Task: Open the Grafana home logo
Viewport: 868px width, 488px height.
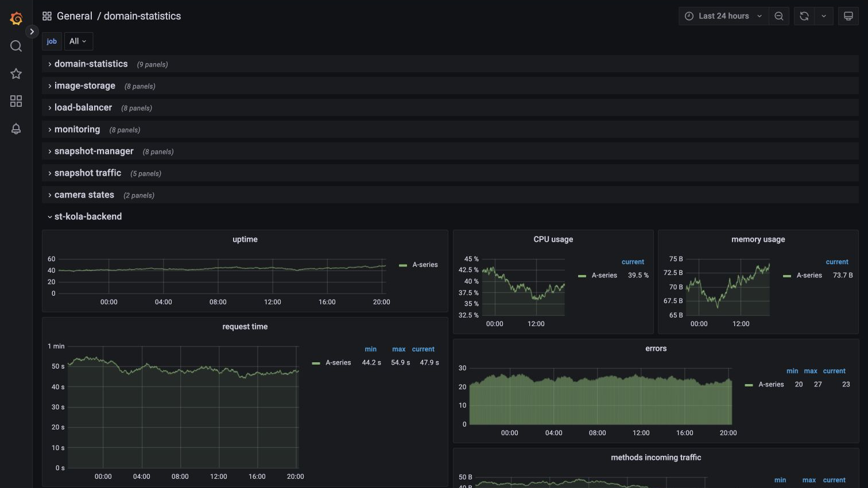Action: coord(16,18)
